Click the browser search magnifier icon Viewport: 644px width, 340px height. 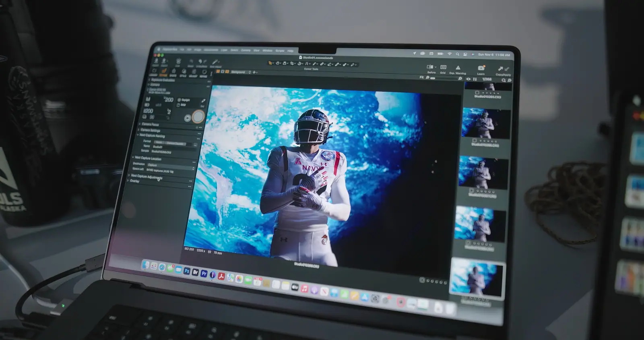(504, 80)
